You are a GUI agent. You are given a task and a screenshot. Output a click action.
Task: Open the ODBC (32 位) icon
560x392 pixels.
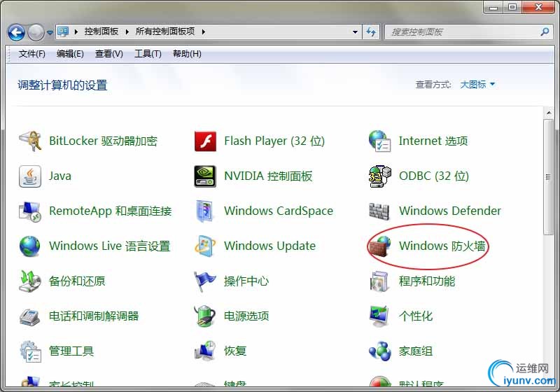point(379,176)
